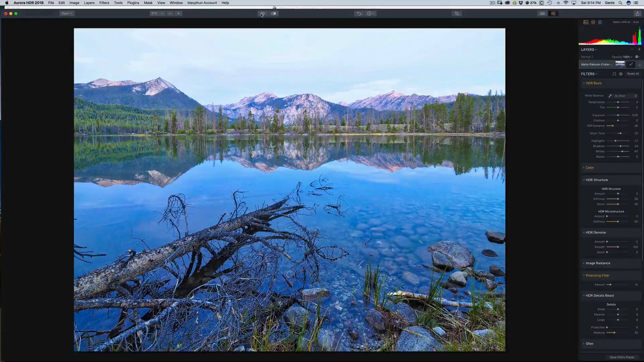
Task: Select the Idaho-Palouse-Crater layer thumbnail
Action: click(x=620, y=64)
